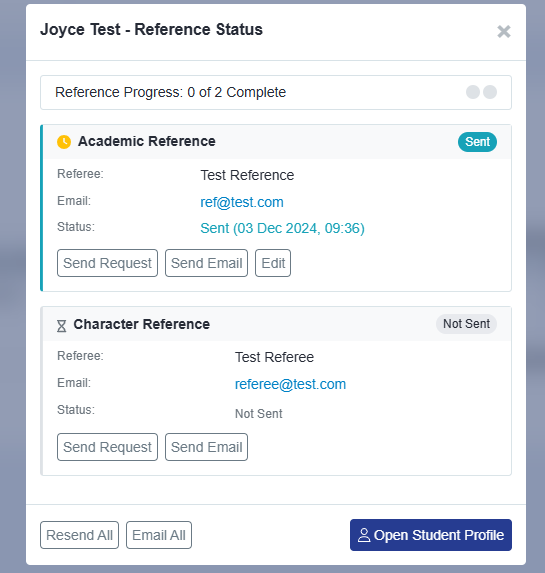Viewport: 545px width, 573px height.
Task: Send Request for the Academic Reference
Action: tap(107, 263)
